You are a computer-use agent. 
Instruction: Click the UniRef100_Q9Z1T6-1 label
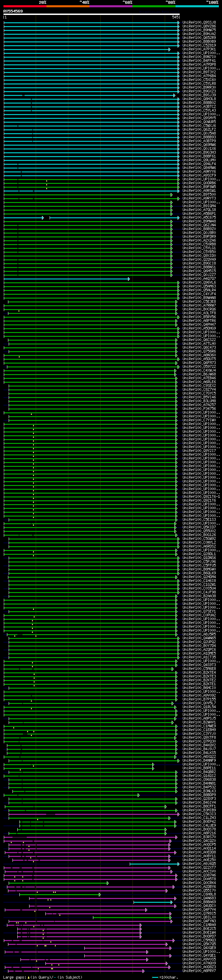(201, 496)
